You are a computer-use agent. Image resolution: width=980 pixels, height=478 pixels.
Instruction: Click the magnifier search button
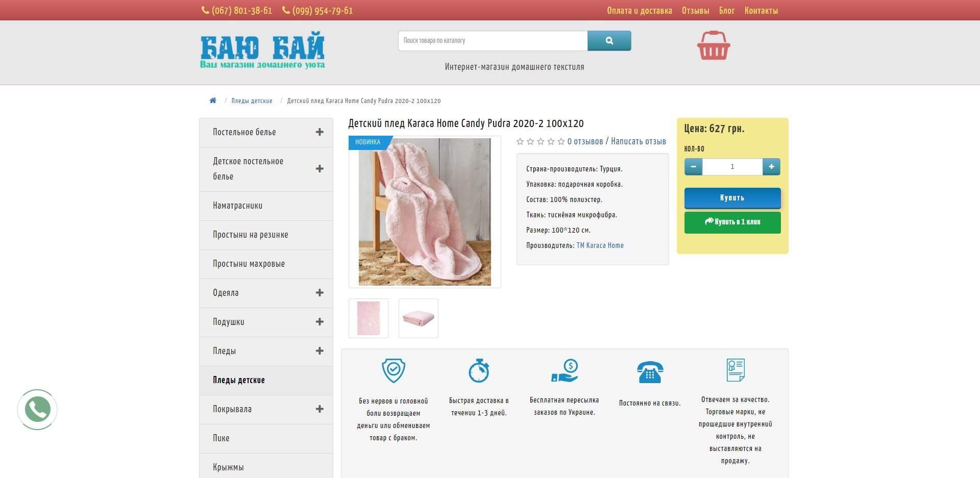pos(609,41)
